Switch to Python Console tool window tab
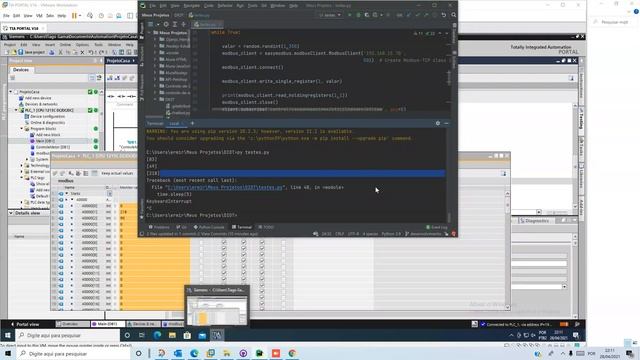The image size is (640, 360). (x=209, y=227)
